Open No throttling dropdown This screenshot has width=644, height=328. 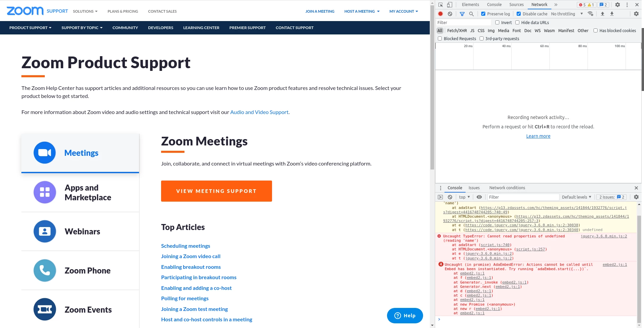pyautogui.click(x=567, y=14)
